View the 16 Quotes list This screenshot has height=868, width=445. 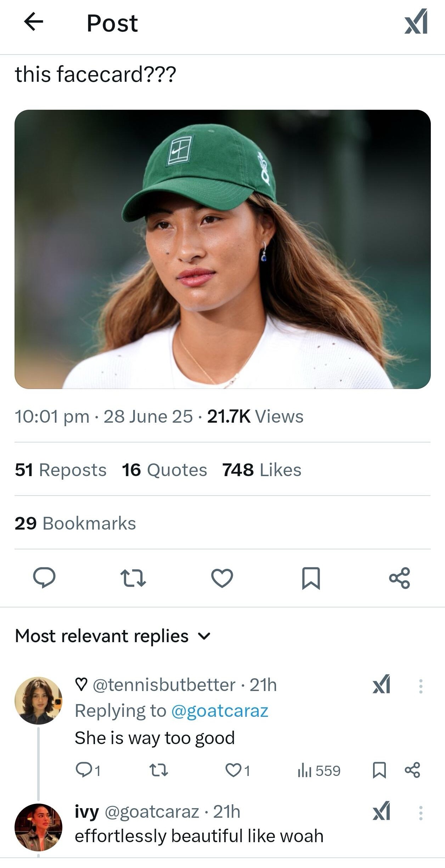click(x=164, y=470)
